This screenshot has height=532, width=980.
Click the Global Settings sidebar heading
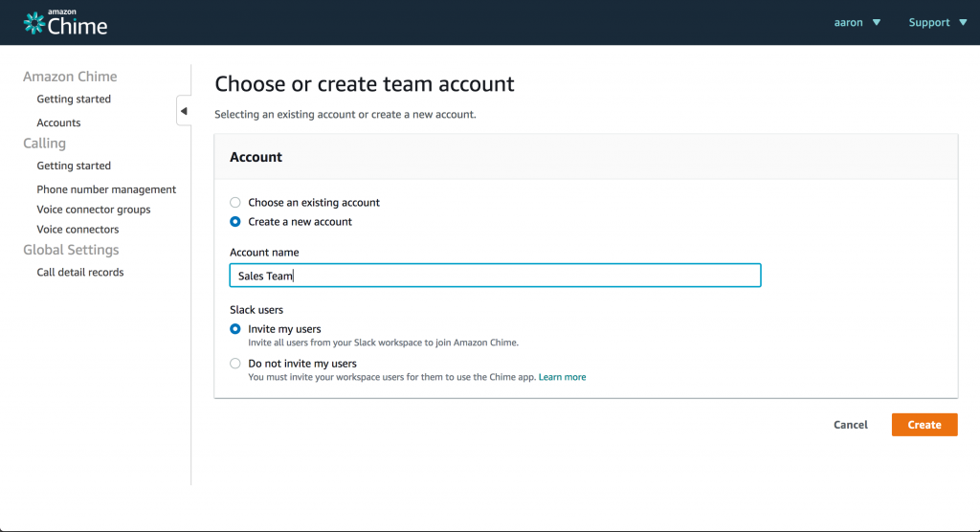[71, 250]
